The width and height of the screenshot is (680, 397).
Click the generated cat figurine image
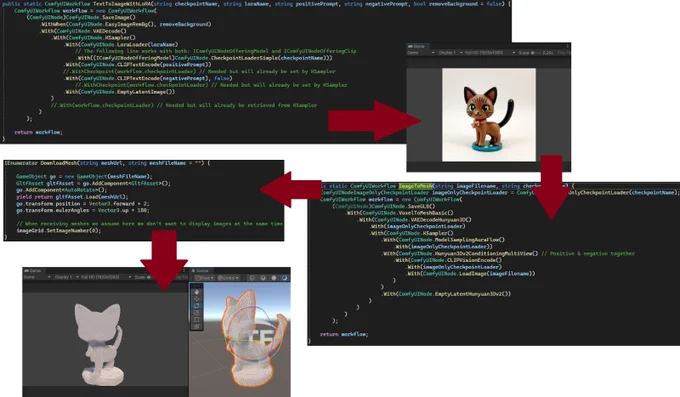click(489, 115)
